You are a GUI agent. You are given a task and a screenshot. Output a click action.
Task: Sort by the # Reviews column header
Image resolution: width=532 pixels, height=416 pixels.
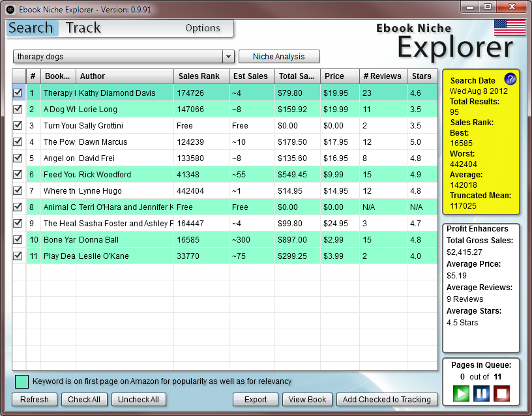point(383,76)
